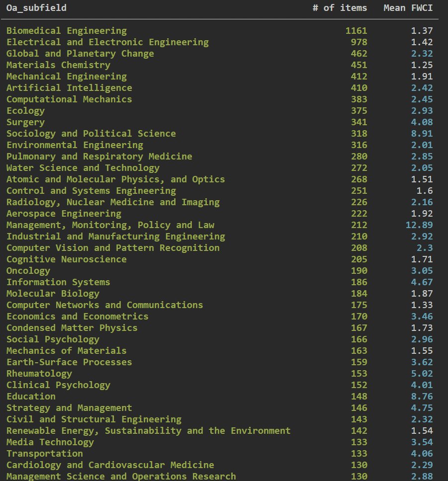Click Environmental Engineering subfield

pos(75,145)
